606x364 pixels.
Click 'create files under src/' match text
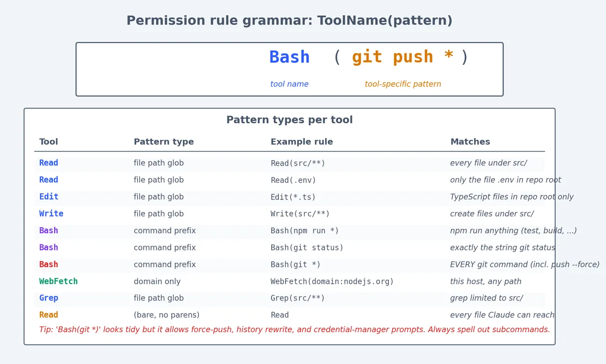click(x=492, y=214)
